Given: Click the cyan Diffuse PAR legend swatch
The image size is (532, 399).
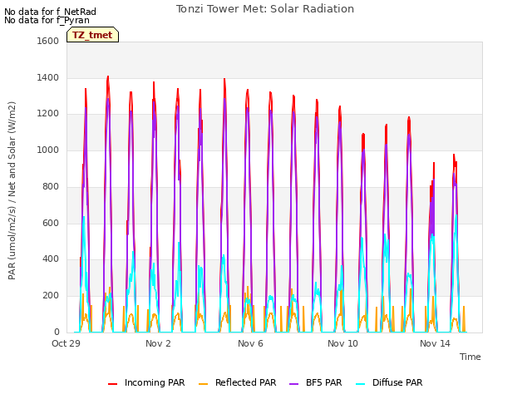Looking at the screenshot, I should tap(360, 384).
